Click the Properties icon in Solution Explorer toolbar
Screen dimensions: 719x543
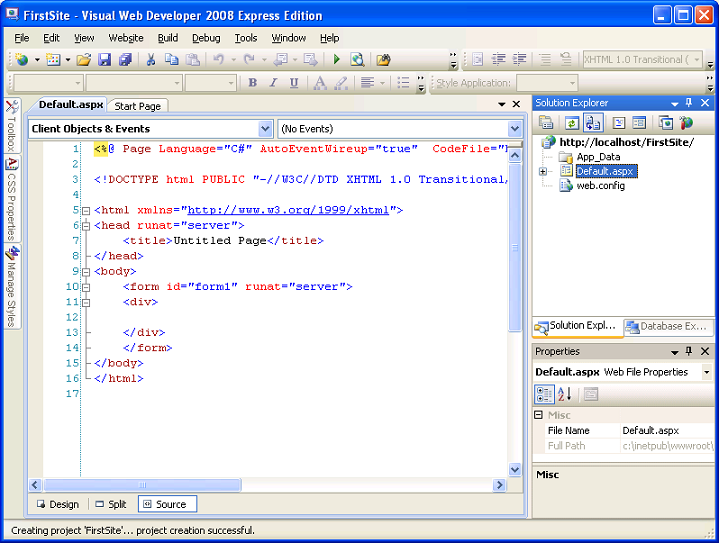pos(546,123)
